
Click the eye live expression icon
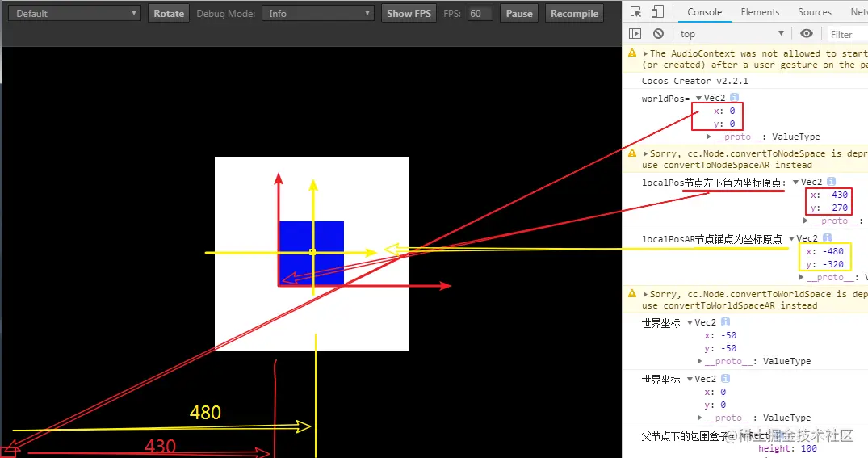click(807, 34)
